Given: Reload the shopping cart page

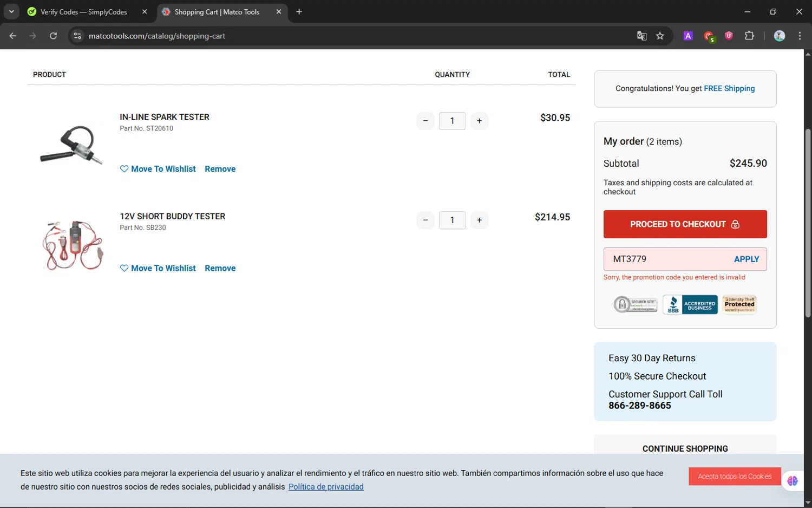Looking at the screenshot, I should 53,36.
